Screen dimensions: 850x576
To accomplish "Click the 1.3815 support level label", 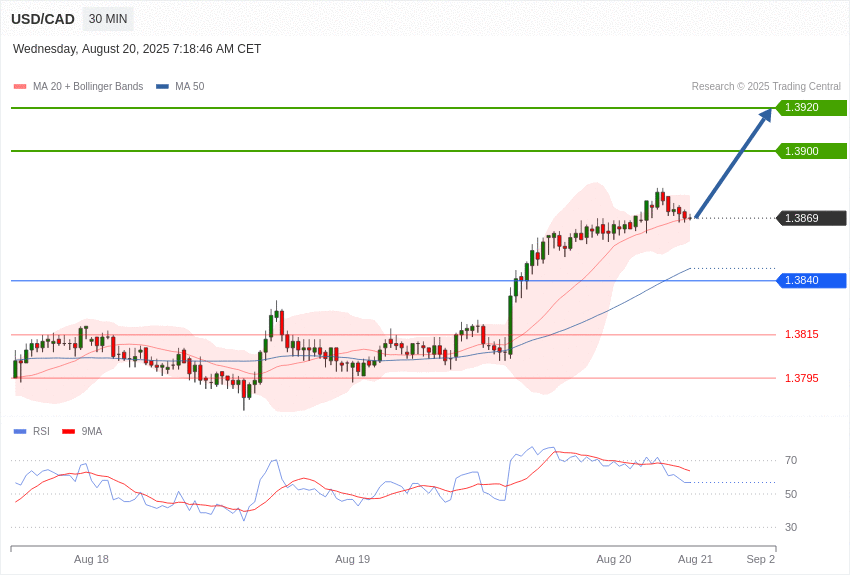I will point(802,334).
